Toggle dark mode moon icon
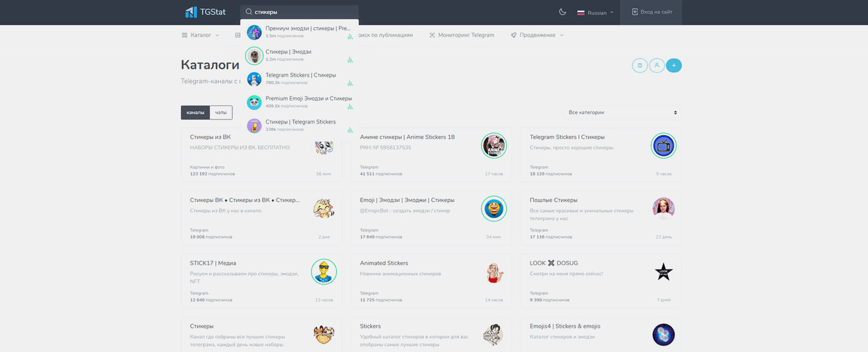The width and height of the screenshot is (868, 352). point(563,12)
